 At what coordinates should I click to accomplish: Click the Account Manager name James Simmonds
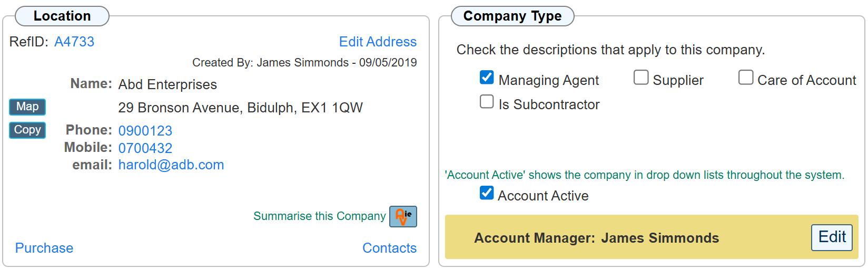coord(660,238)
